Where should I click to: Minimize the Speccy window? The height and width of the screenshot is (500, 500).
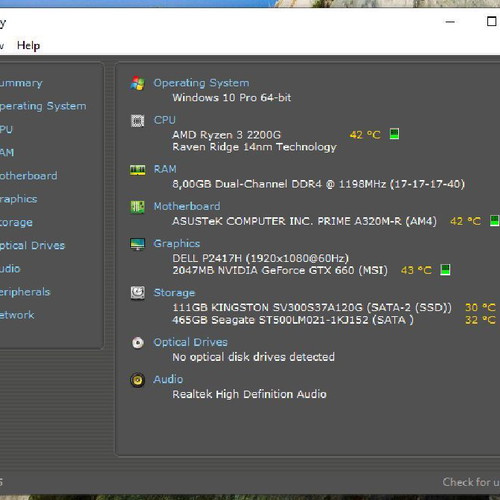[x=450, y=22]
